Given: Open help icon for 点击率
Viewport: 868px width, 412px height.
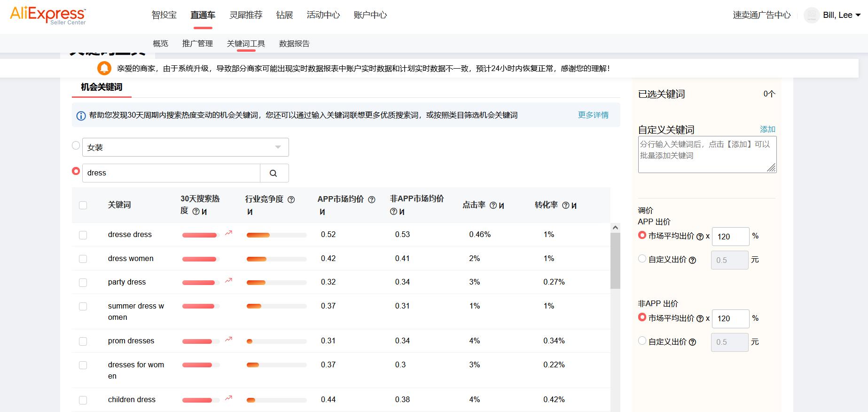Looking at the screenshot, I should 493,206.
